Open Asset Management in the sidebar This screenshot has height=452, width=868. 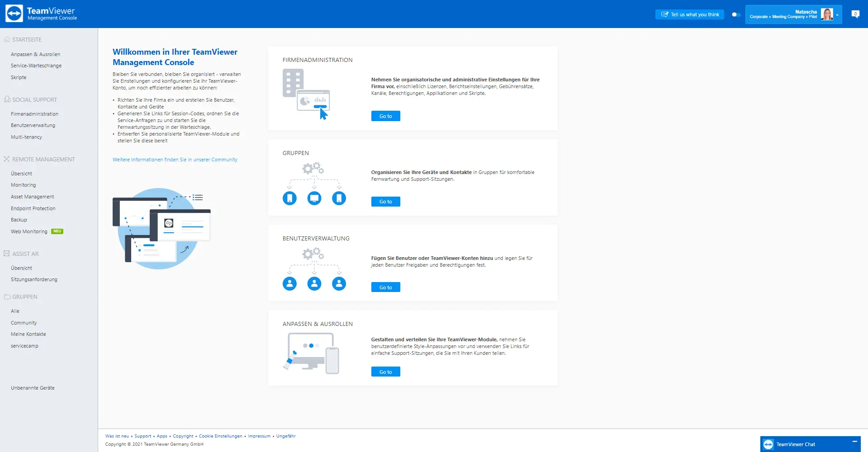pyautogui.click(x=32, y=197)
